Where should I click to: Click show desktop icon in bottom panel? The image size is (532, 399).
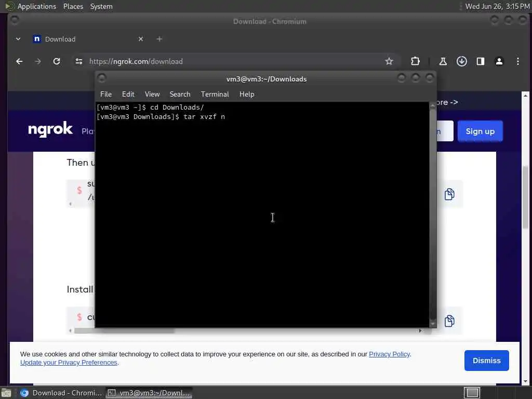[x=6, y=393]
